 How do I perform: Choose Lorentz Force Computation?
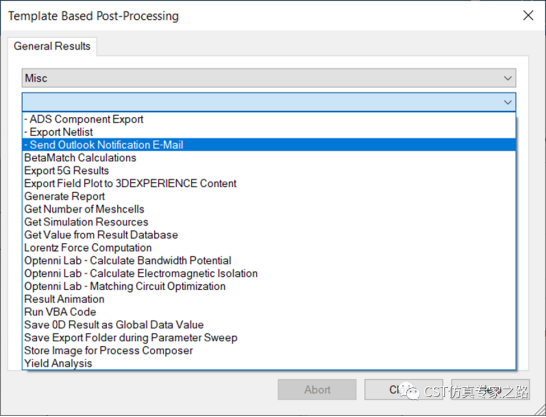[268, 248]
